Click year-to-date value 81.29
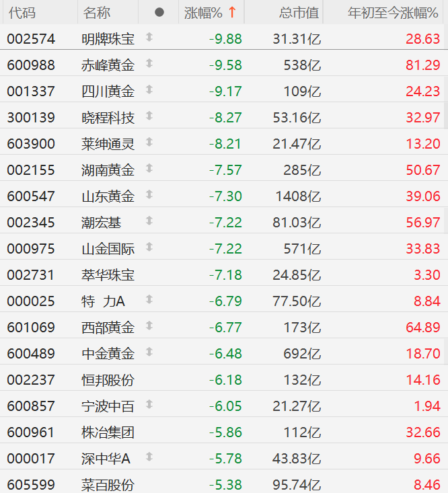The width and height of the screenshot is (448, 493). point(423,65)
